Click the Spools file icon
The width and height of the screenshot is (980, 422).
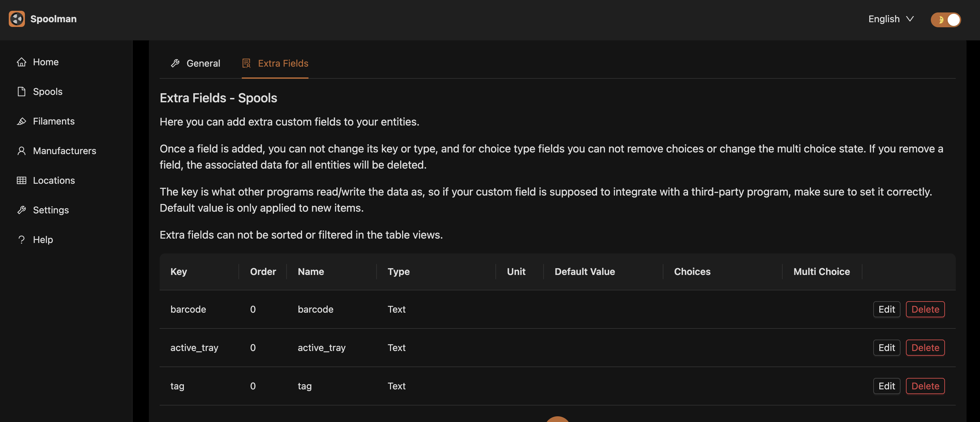click(21, 92)
